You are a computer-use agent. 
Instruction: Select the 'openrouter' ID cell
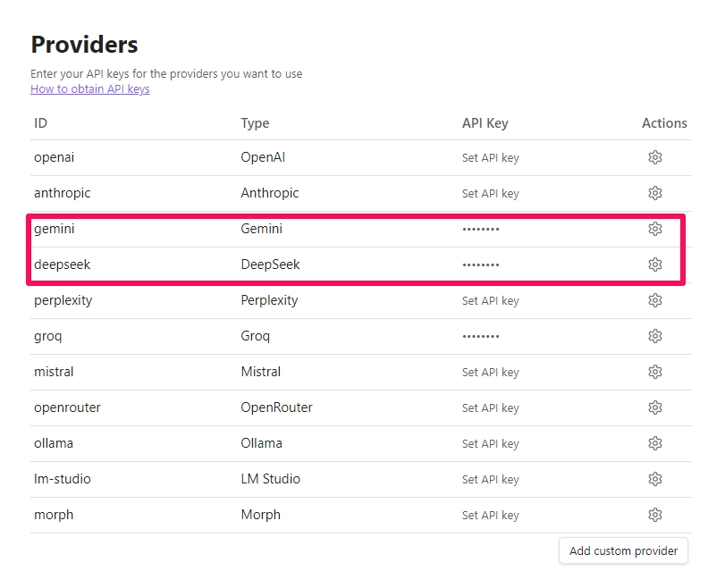(68, 407)
